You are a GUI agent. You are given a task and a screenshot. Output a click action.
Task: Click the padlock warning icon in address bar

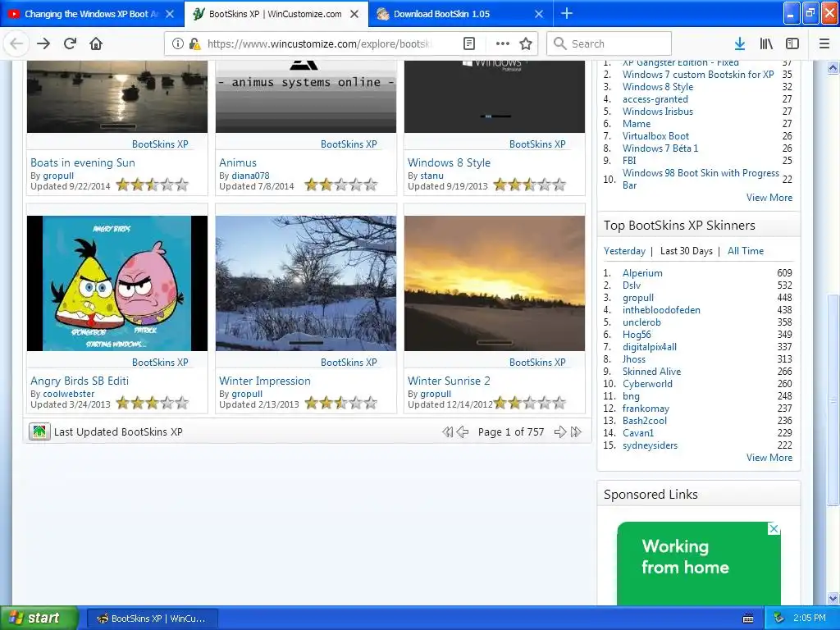[x=195, y=44]
